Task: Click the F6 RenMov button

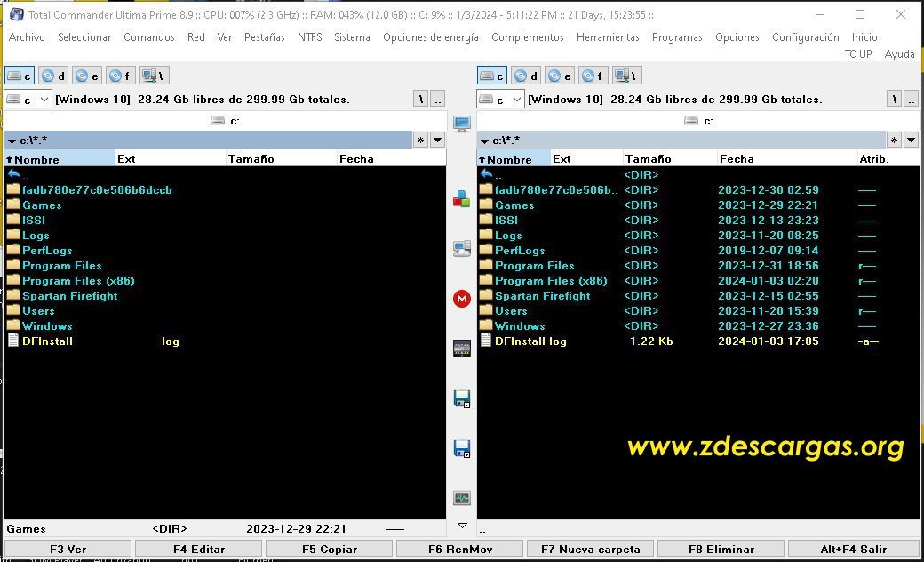Action: point(460,549)
